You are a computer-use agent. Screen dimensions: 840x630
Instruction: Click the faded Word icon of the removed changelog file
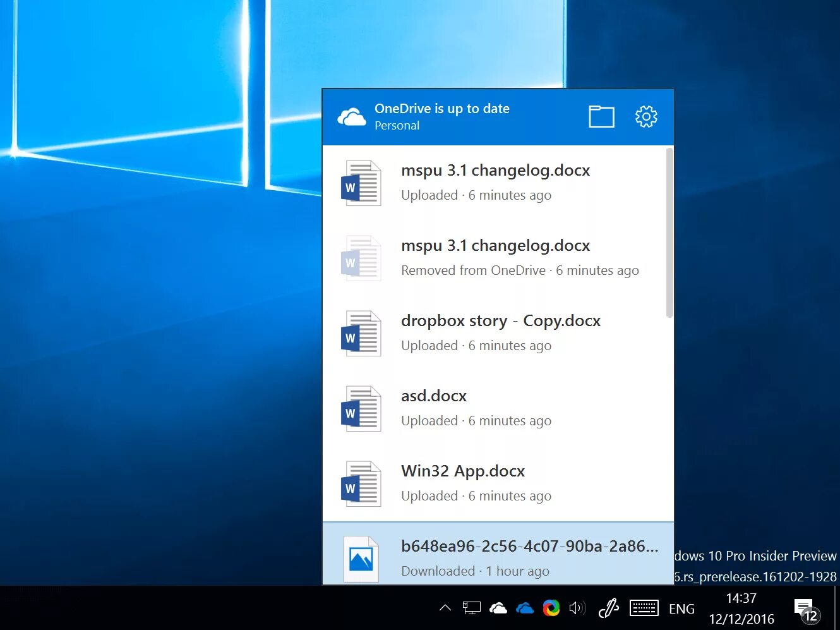click(361, 258)
